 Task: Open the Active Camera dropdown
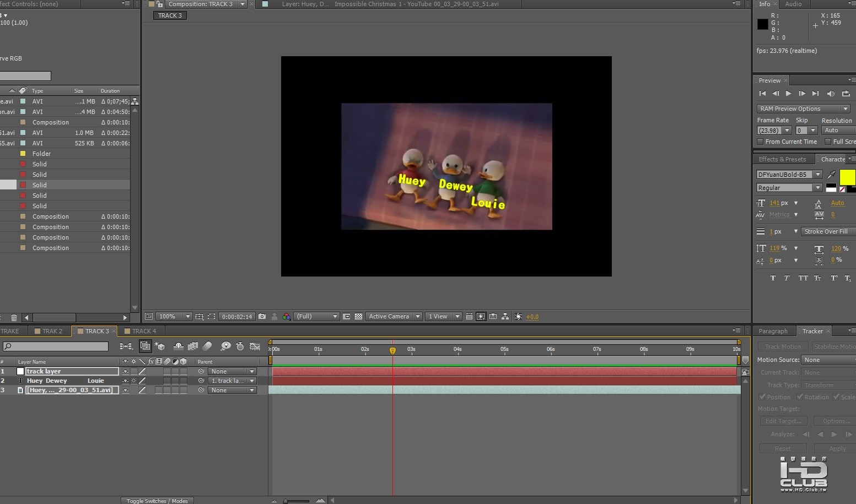[x=394, y=317]
